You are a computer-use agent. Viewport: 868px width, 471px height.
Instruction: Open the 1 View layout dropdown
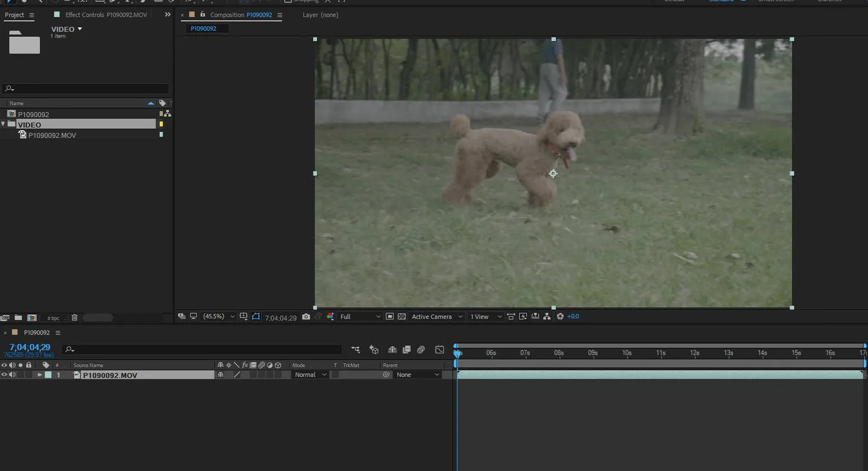coord(486,317)
